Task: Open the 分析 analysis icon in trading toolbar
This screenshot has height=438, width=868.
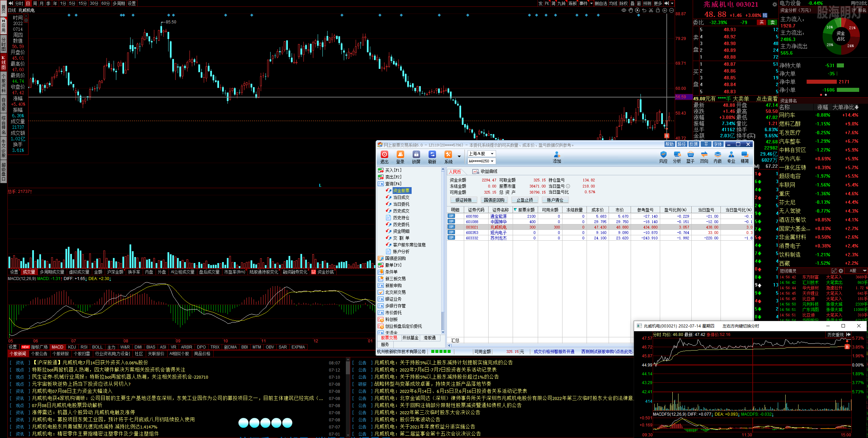Action: point(677,157)
